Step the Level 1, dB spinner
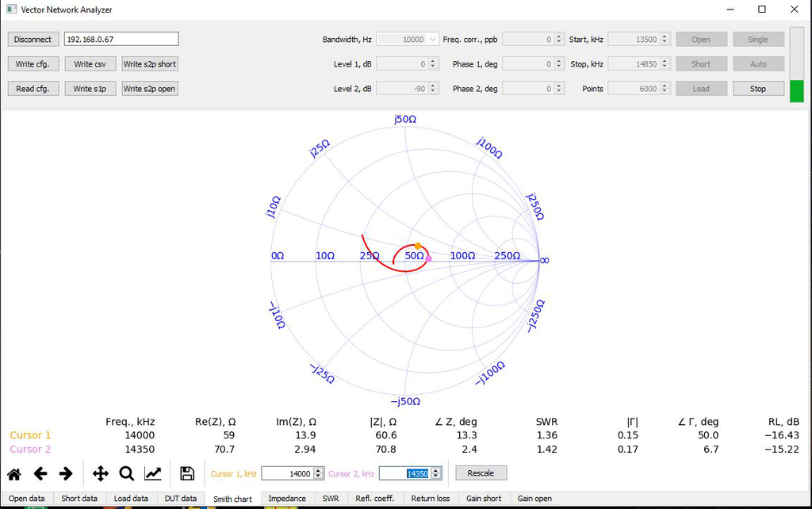The width and height of the screenshot is (812, 509). click(433, 64)
